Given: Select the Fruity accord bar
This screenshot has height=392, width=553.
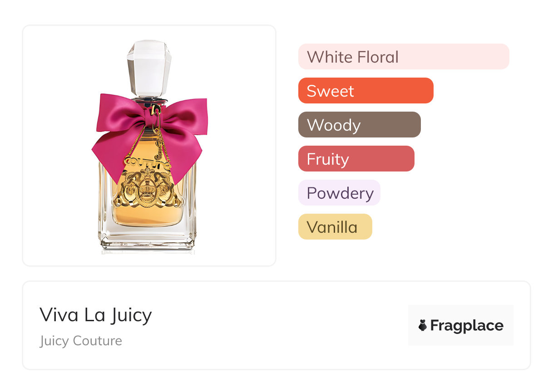Looking at the screenshot, I should [356, 159].
